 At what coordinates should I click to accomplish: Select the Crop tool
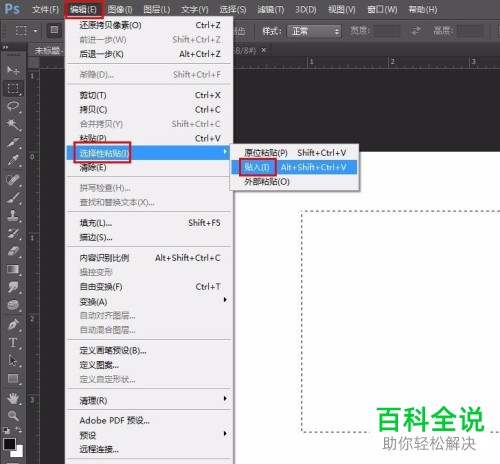[x=13, y=142]
